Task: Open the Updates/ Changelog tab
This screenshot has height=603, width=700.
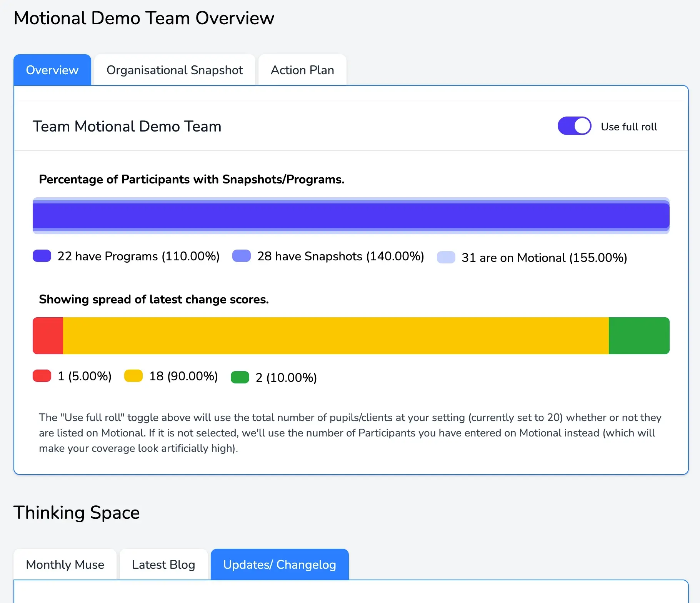Action: point(280,565)
